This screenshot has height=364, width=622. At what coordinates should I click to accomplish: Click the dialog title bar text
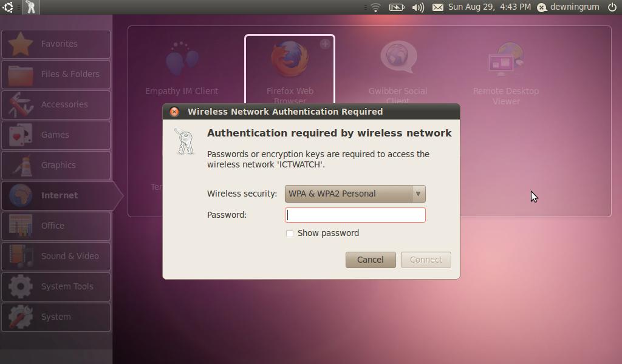(285, 112)
